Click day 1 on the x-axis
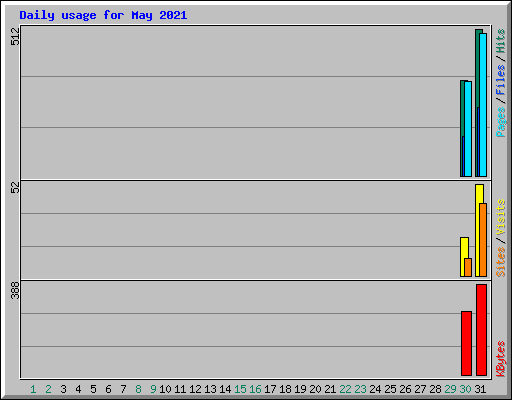Viewport: 512px width, 400px height. (33, 389)
